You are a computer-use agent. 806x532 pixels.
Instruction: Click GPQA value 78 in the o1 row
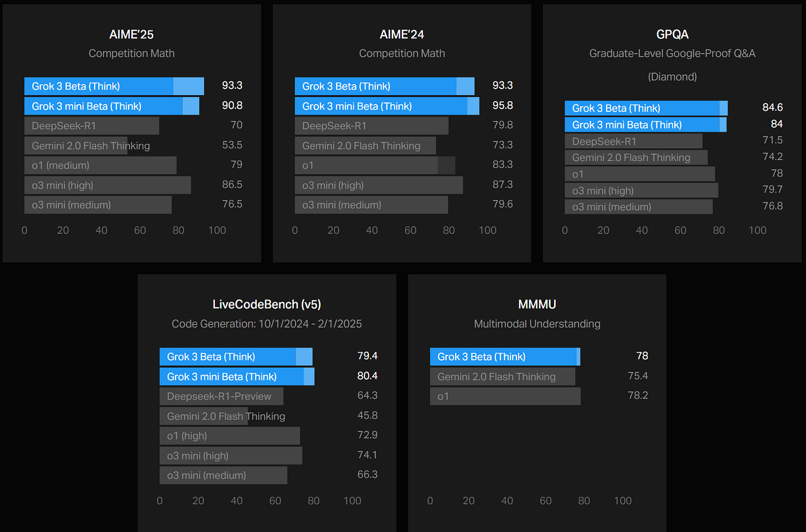(777, 173)
